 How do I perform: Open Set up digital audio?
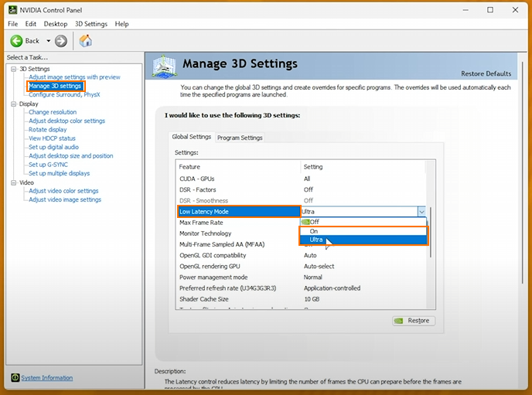tap(53, 147)
